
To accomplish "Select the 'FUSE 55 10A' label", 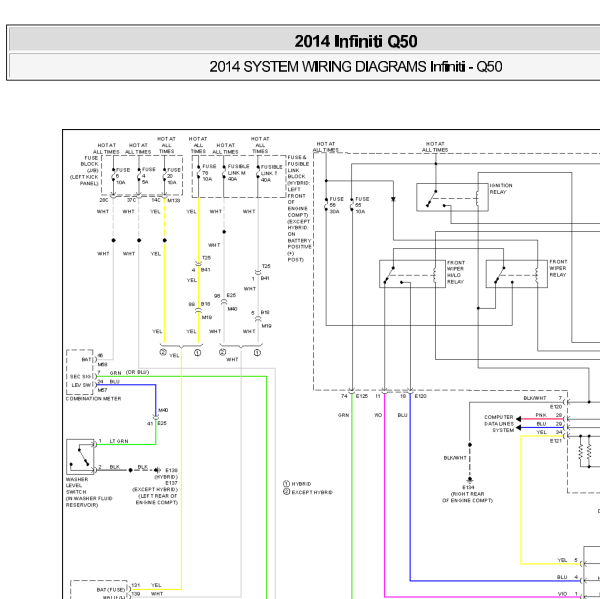I will pyautogui.click(x=362, y=205).
